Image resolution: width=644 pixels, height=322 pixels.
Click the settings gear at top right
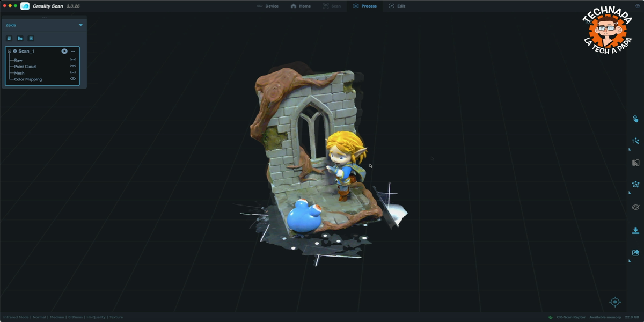coord(637,5)
